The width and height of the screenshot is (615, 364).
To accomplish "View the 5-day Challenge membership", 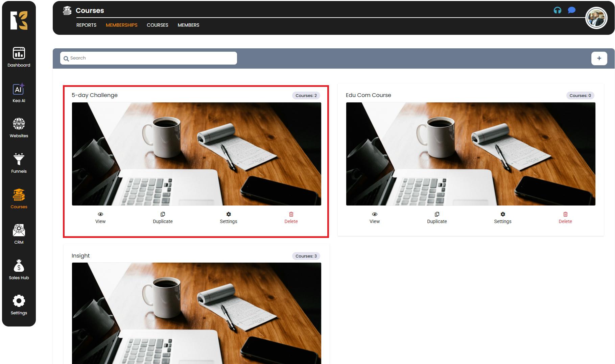I will coord(100,218).
